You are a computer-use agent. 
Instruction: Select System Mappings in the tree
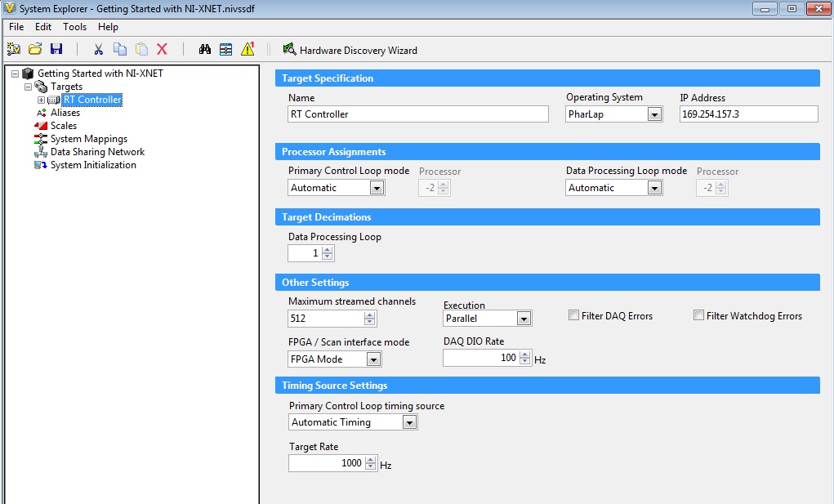tap(89, 139)
